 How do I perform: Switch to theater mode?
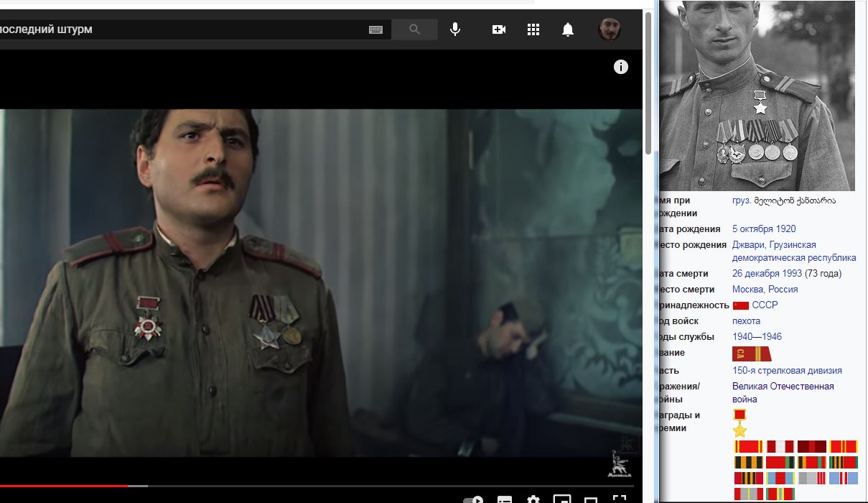coord(591,500)
